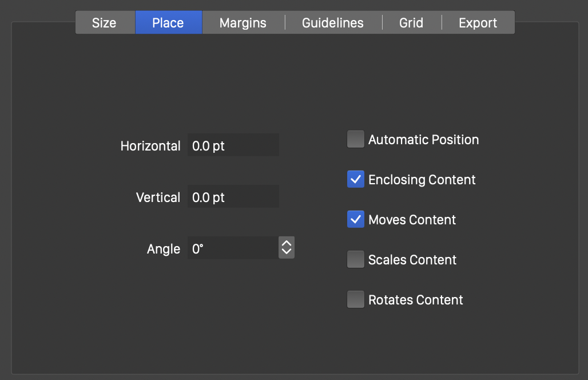Select the Place tab
This screenshot has width=588, height=380.
point(168,23)
